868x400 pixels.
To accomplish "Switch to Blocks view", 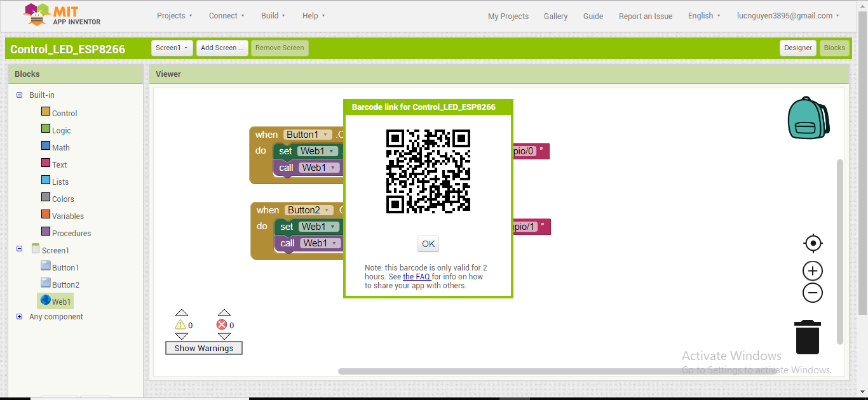I will click(834, 48).
